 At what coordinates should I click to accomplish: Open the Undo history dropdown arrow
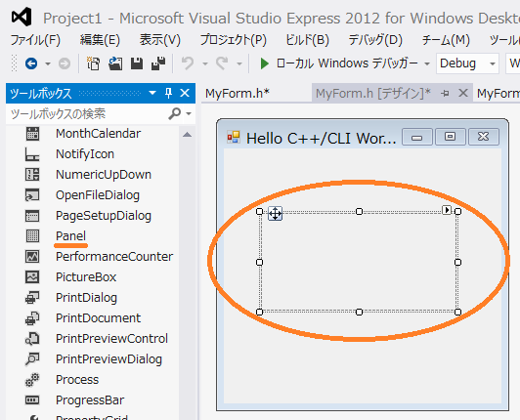[x=205, y=63]
